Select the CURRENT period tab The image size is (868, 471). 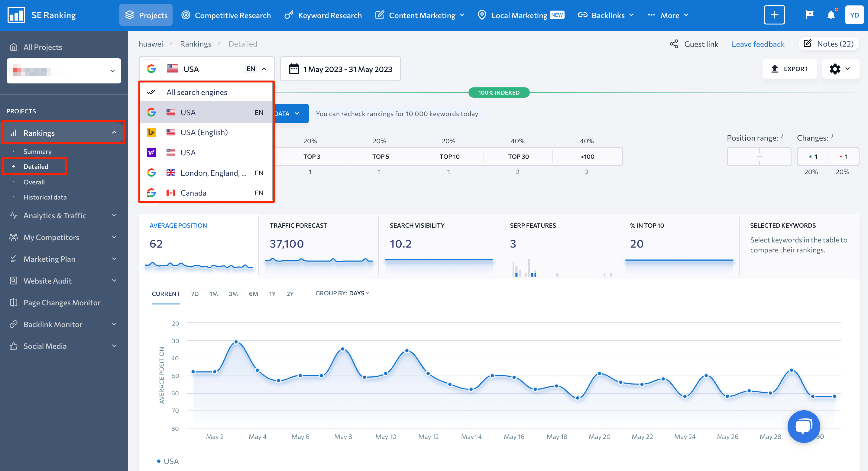(166, 294)
